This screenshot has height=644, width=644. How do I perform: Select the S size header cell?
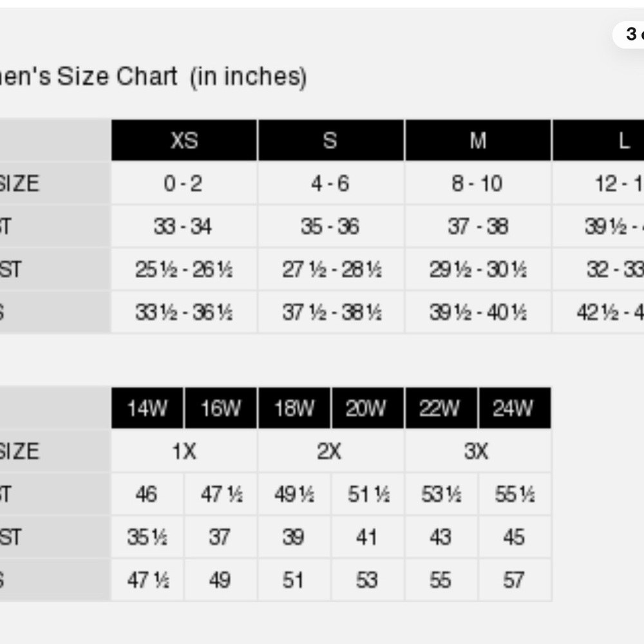331,140
